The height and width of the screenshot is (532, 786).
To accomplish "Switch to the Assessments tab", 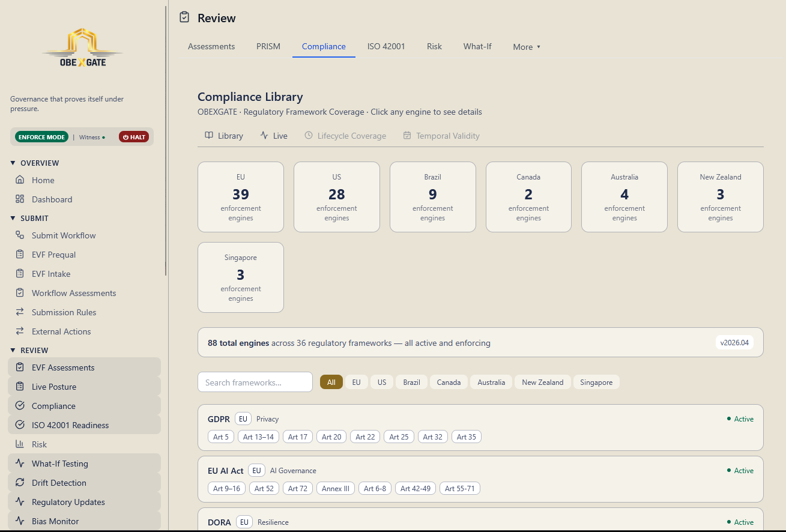I will pos(211,46).
